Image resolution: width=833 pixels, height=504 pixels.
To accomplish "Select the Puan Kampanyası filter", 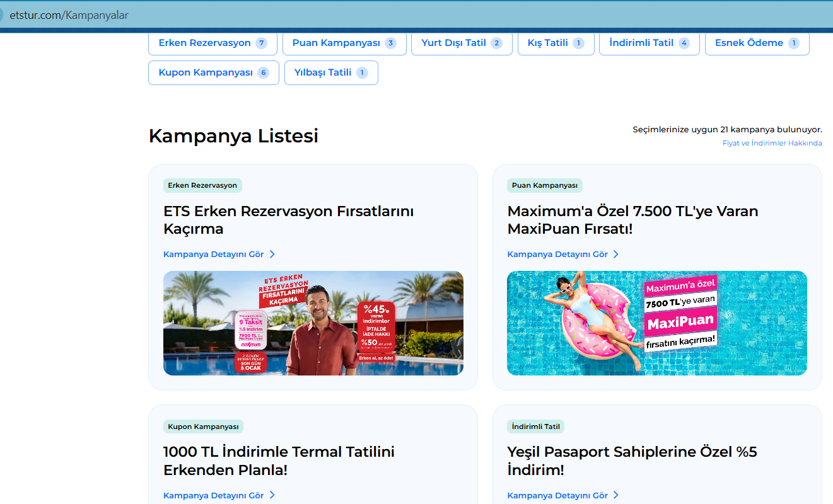I will (x=344, y=43).
